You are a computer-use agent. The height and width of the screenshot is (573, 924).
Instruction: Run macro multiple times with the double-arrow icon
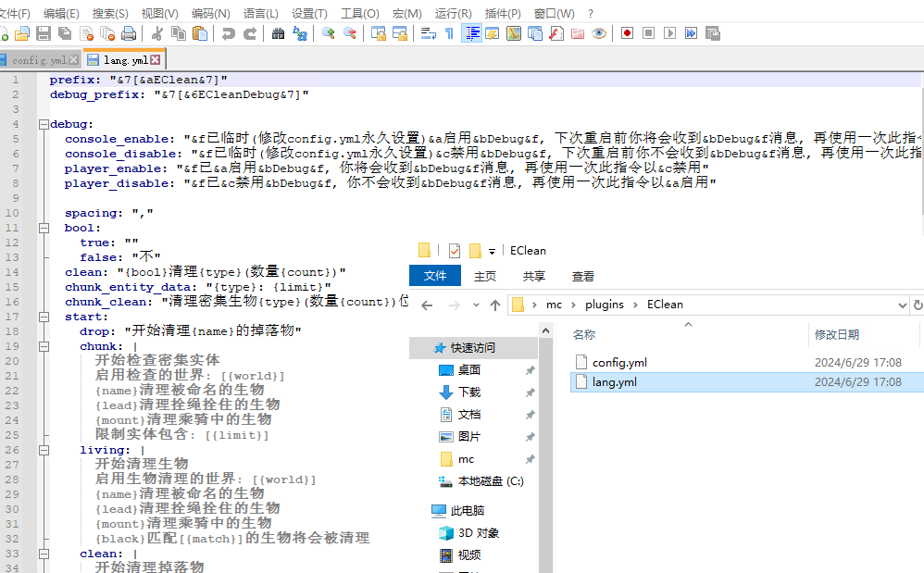point(691,33)
